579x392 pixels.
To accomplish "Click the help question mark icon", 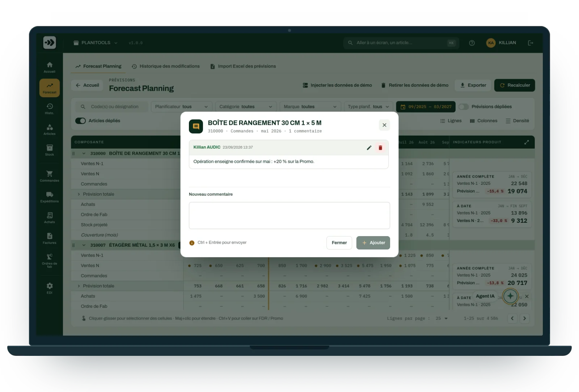I will click(472, 43).
